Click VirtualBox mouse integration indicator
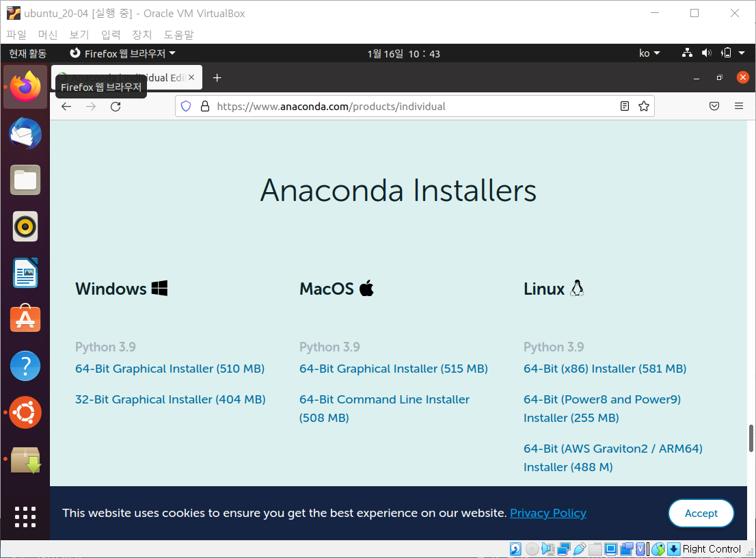Viewport: 756px width, 558px height. point(658,549)
